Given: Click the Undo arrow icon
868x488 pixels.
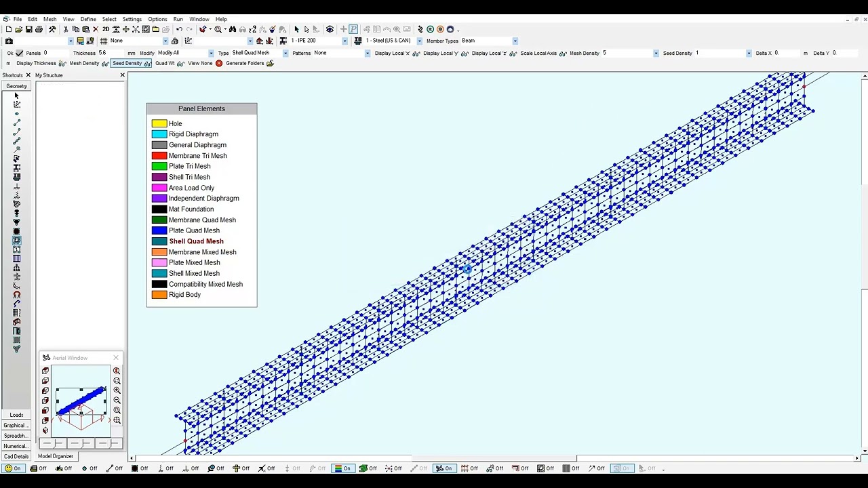Looking at the screenshot, I should coord(179,29).
